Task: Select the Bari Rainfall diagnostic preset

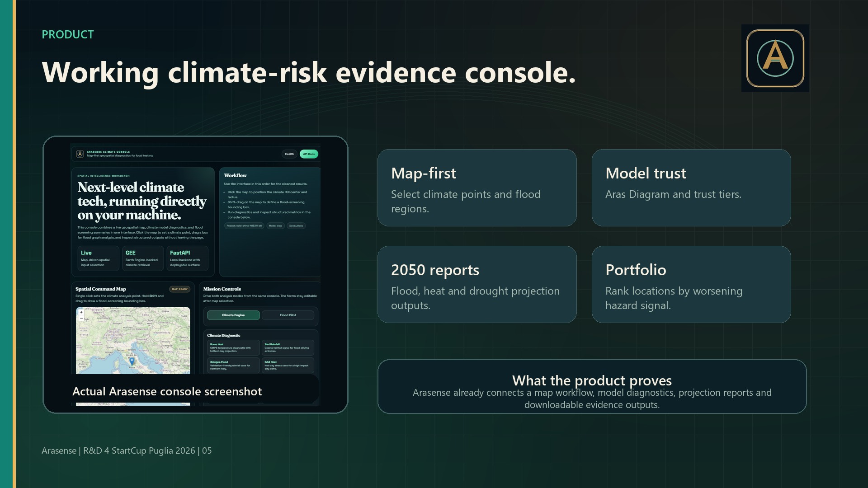Action: point(288,347)
